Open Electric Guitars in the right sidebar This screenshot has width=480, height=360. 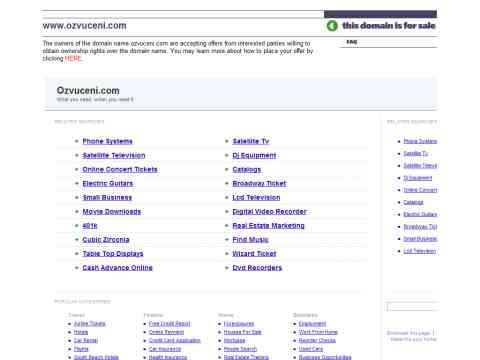pyautogui.click(x=420, y=214)
